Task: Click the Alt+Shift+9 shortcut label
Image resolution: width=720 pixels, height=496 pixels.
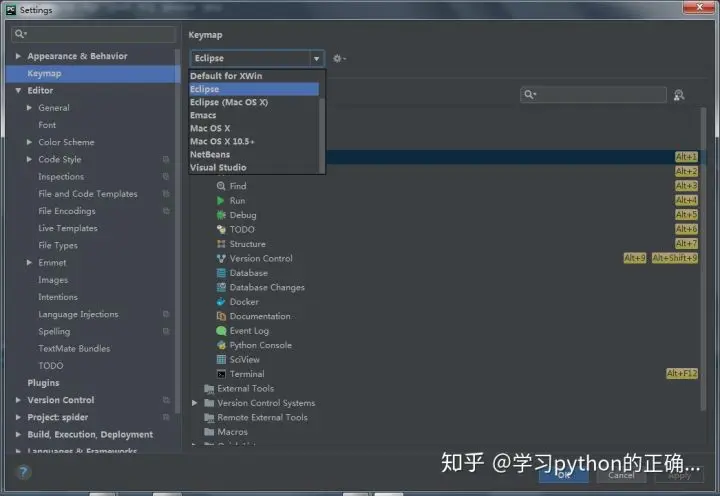Action: coord(675,258)
